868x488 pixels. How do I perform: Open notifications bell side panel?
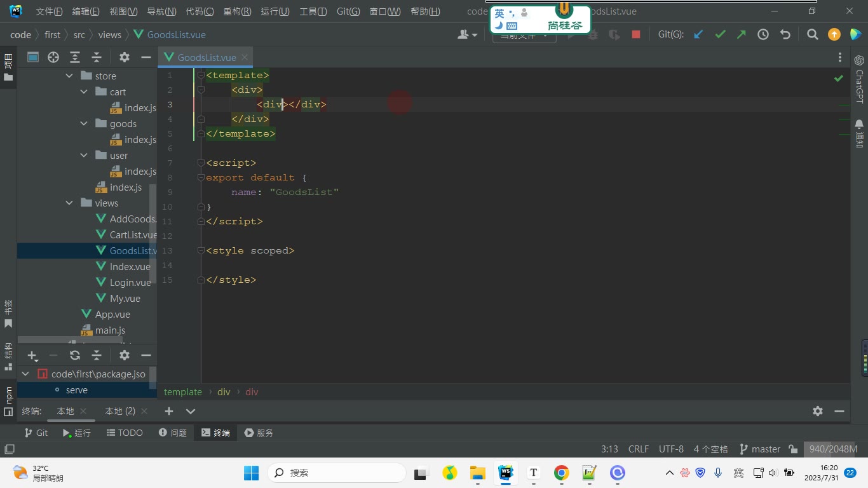click(859, 133)
